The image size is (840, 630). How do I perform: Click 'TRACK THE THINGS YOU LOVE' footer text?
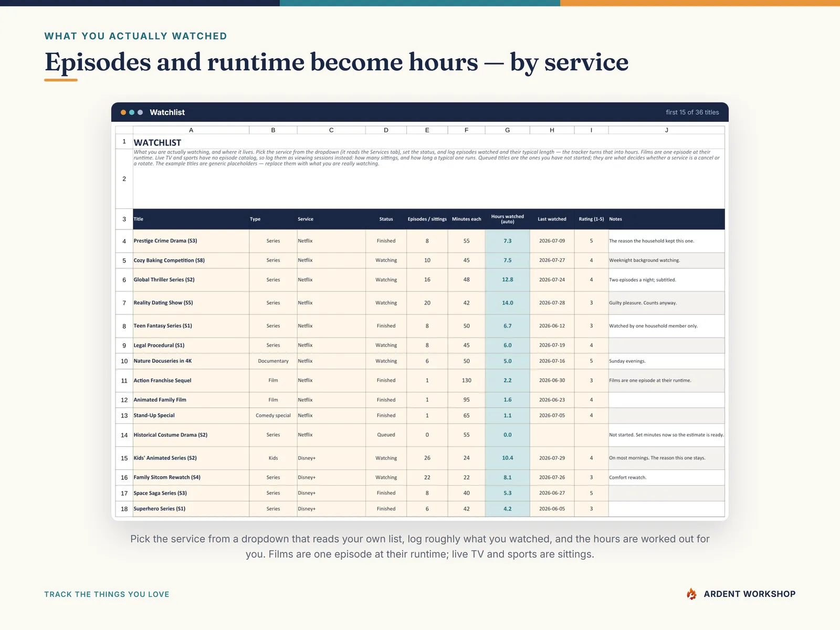(x=107, y=594)
